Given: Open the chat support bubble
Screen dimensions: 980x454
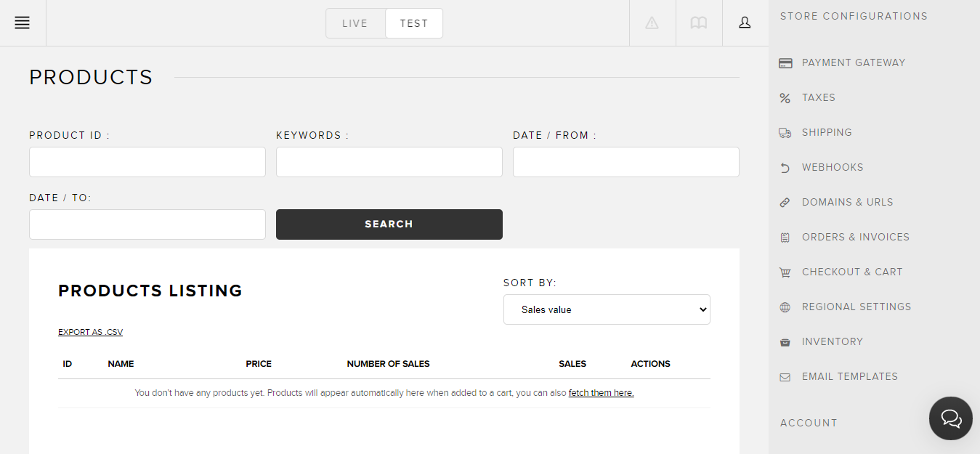Looking at the screenshot, I should tap(950, 418).
